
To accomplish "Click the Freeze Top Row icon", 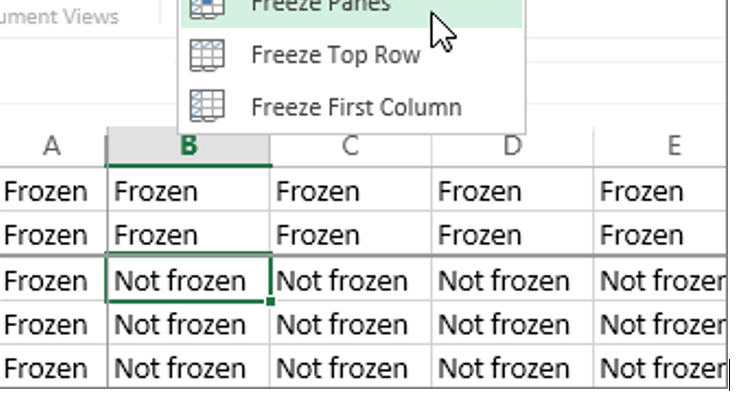I will (x=207, y=55).
